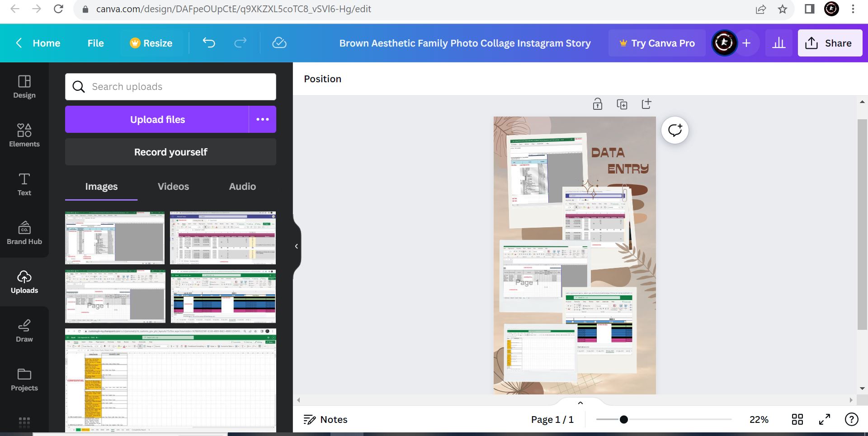Click the browser address bar URL
The height and width of the screenshot is (436, 868).
tap(233, 9)
